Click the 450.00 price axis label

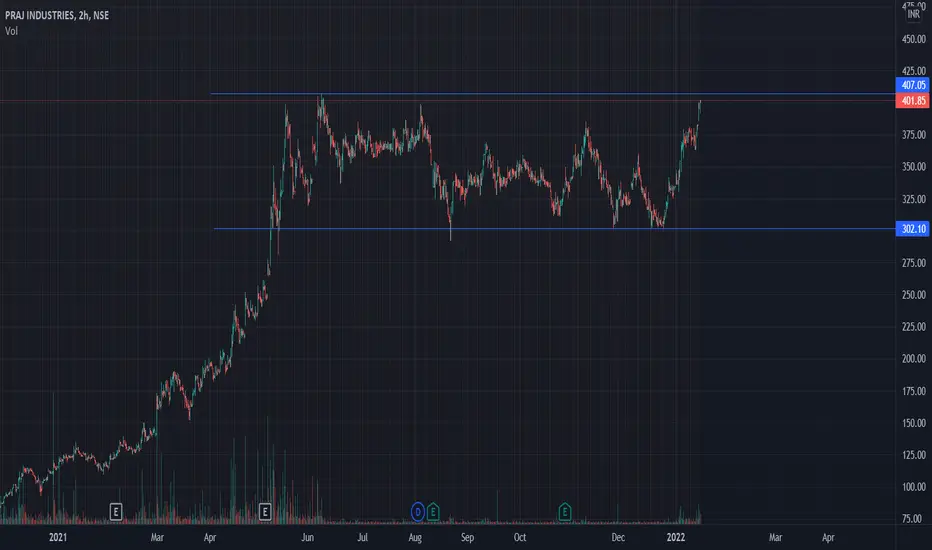tap(914, 39)
